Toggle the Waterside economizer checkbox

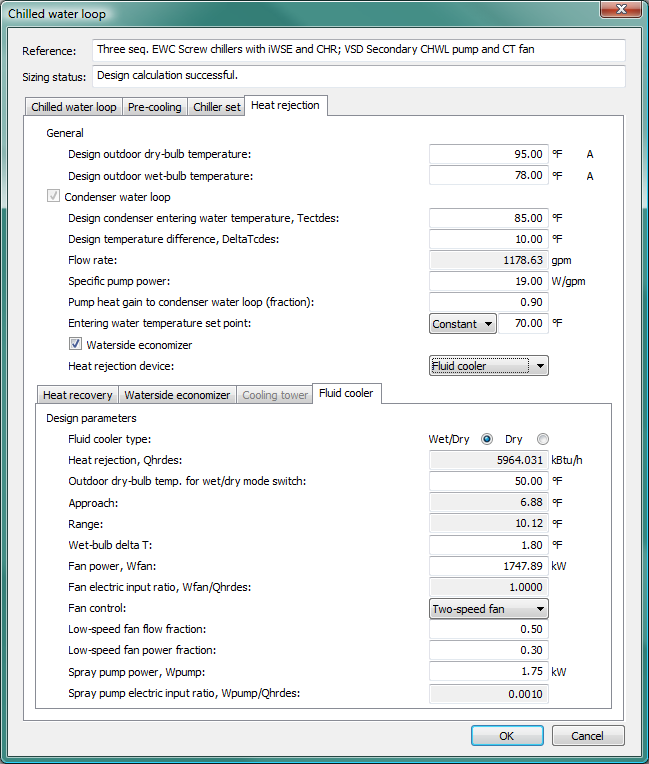tap(76, 345)
